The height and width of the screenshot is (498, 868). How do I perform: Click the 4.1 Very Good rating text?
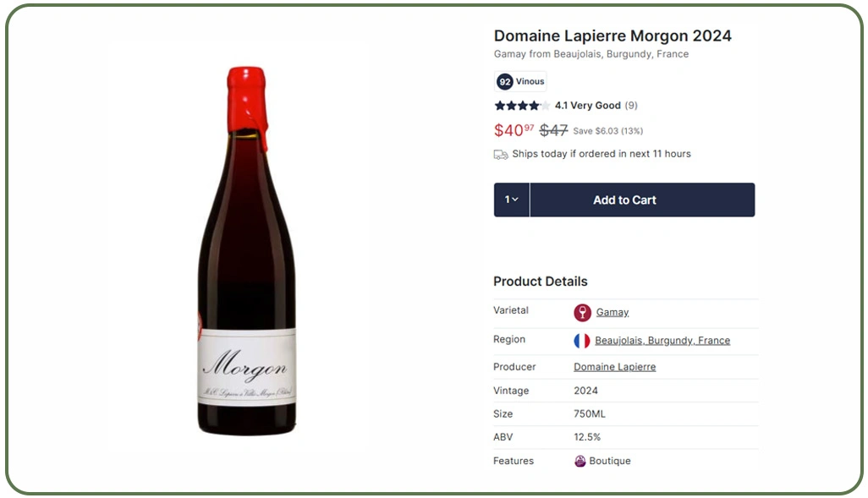pos(587,105)
